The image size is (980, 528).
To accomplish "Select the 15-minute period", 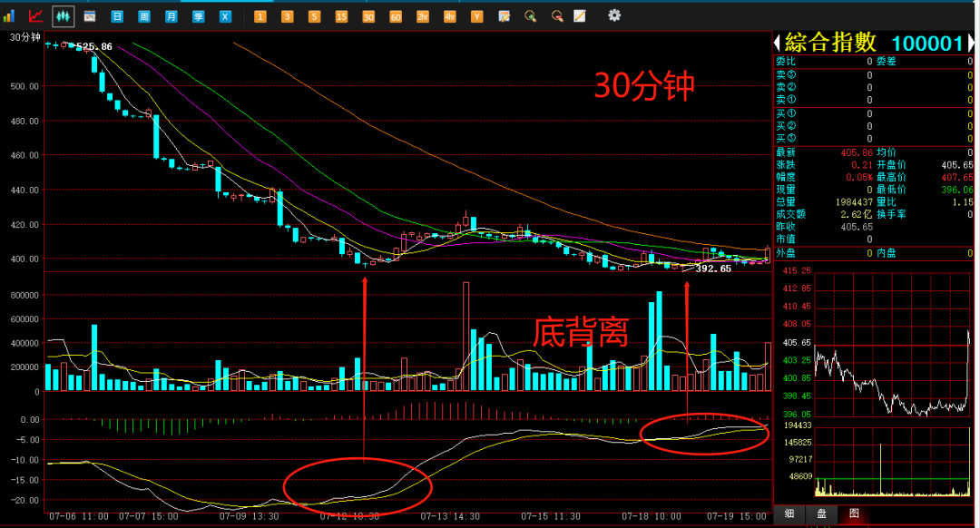I will click(x=341, y=17).
